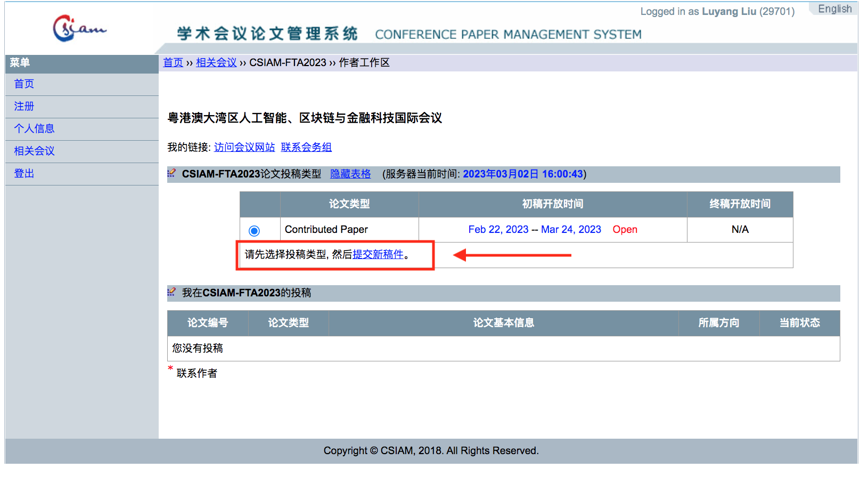The height and width of the screenshot is (484, 868).
Task: Click the 当前状态 column header
Action: pos(799,323)
